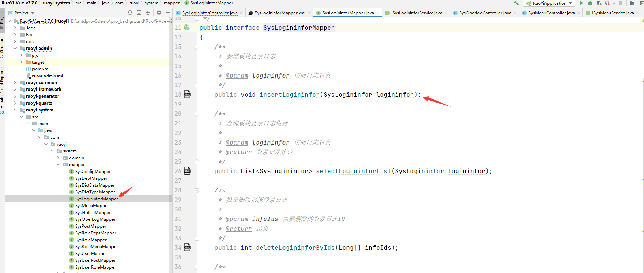The image size is (644, 273).
Task: Click the grey Stop square icon
Action: coord(621,3)
